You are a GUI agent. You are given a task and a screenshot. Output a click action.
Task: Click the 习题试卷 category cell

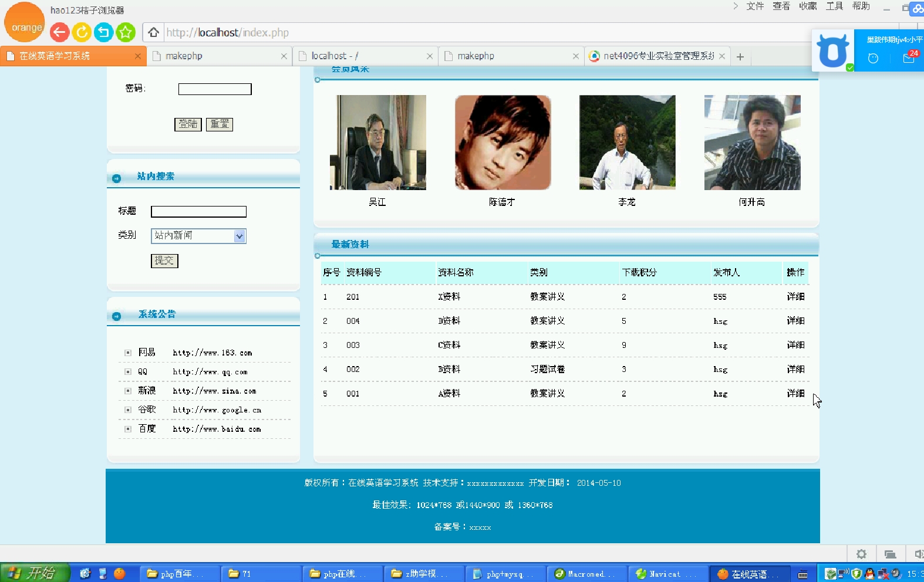click(547, 369)
